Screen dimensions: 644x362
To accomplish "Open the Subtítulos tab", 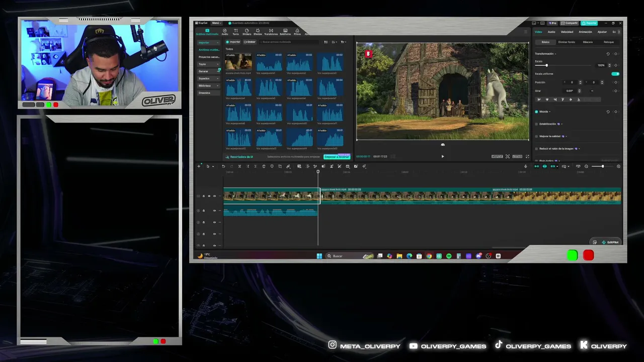I will coord(285,32).
